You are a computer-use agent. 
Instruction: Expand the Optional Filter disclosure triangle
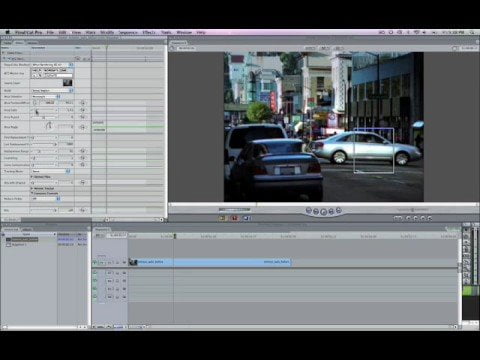[32, 177]
